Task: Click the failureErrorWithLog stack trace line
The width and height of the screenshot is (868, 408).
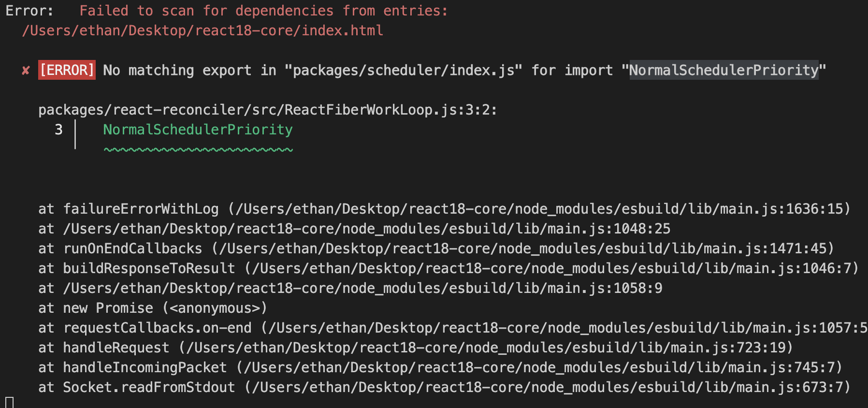Action: (444, 209)
